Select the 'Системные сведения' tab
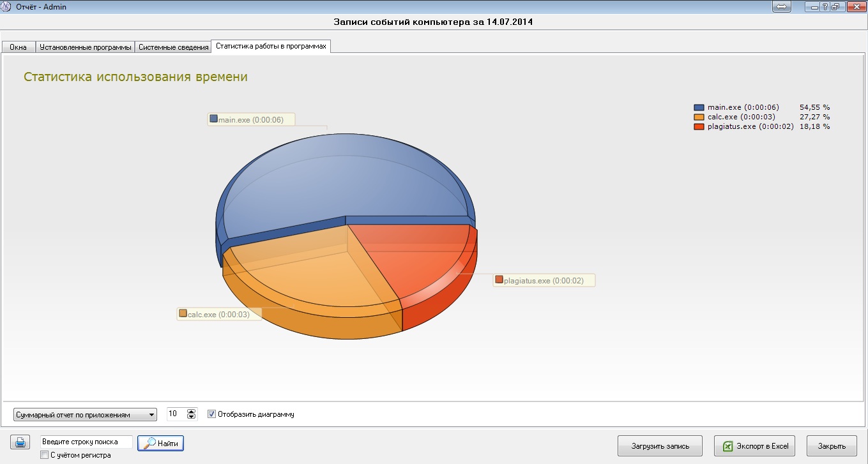 [x=174, y=47]
